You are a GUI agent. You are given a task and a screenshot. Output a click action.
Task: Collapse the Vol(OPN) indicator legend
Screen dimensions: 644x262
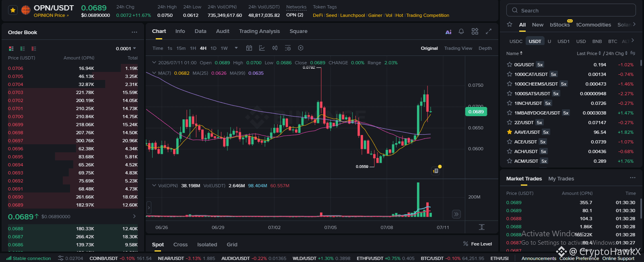pyautogui.click(x=154, y=186)
